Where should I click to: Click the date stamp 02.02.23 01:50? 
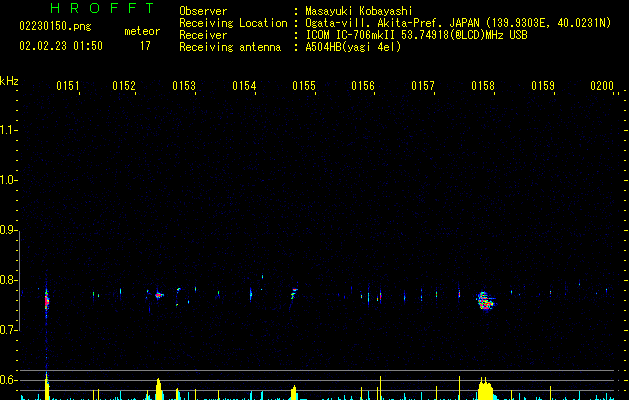(61, 46)
